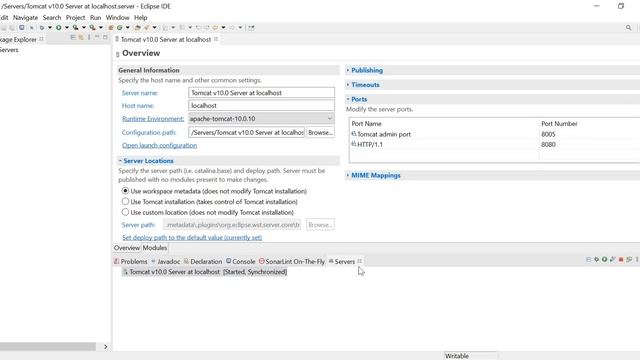
Task: Click the Debug toolbar icon
Action: click(x=42, y=28)
